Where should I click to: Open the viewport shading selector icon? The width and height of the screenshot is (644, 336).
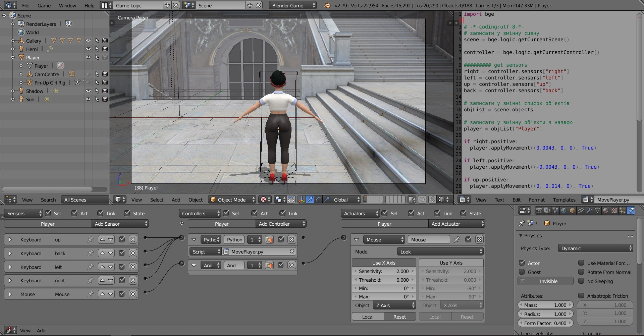click(265, 200)
